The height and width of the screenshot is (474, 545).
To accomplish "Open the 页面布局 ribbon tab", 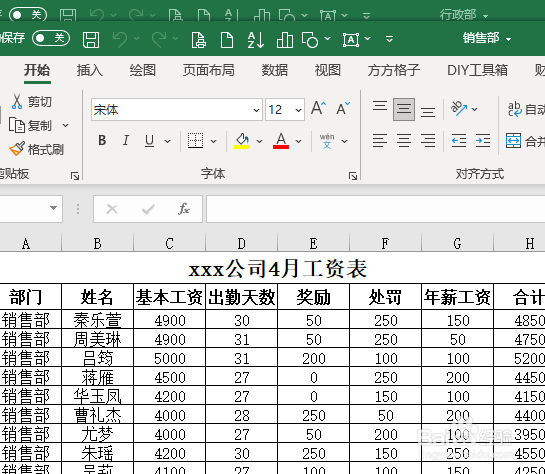I will [209, 70].
